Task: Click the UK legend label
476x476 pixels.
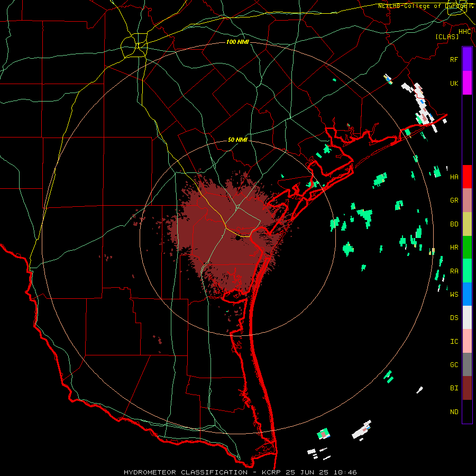Action: coord(454,83)
